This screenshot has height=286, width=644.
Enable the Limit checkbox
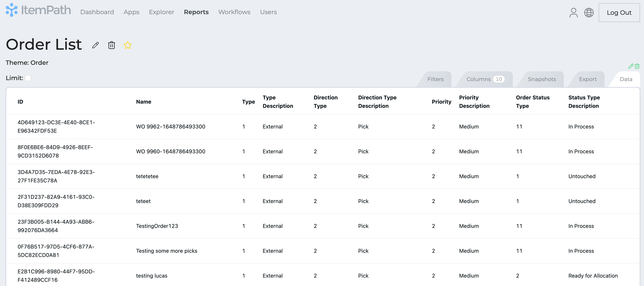[x=28, y=78]
